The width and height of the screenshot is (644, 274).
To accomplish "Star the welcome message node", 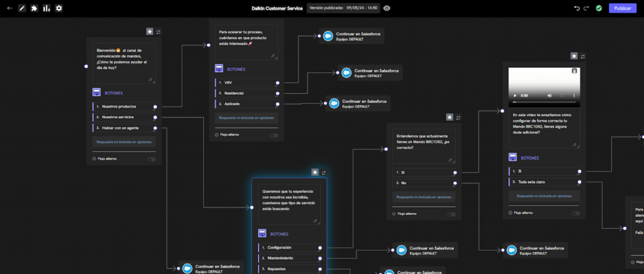I will pyautogui.click(x=150, y=31).
